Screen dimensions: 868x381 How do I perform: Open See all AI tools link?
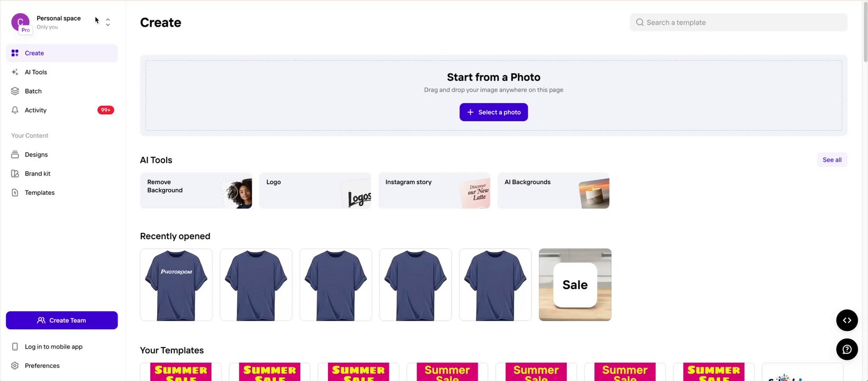point(832,160)
